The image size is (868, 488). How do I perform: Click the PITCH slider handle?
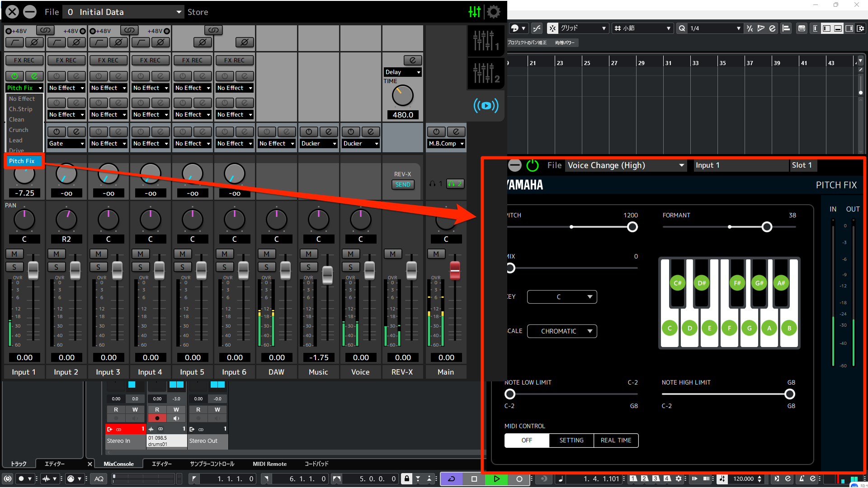632,227
